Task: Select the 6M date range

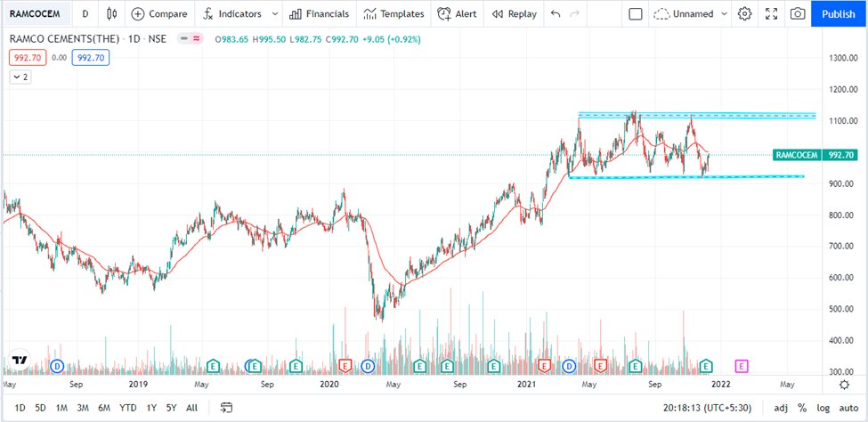Action: (104, 408)
